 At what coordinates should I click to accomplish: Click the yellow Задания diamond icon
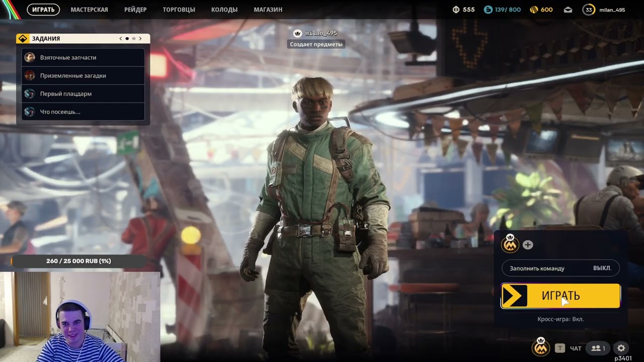23,39
